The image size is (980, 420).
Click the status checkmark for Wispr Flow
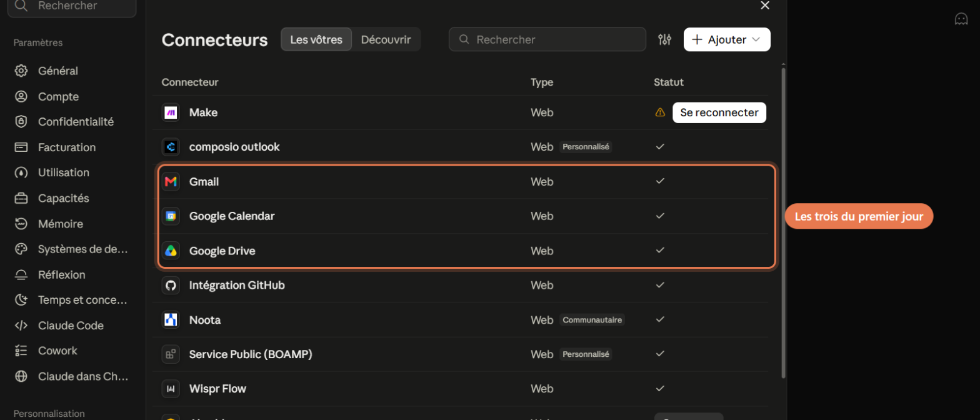point(660,388)
